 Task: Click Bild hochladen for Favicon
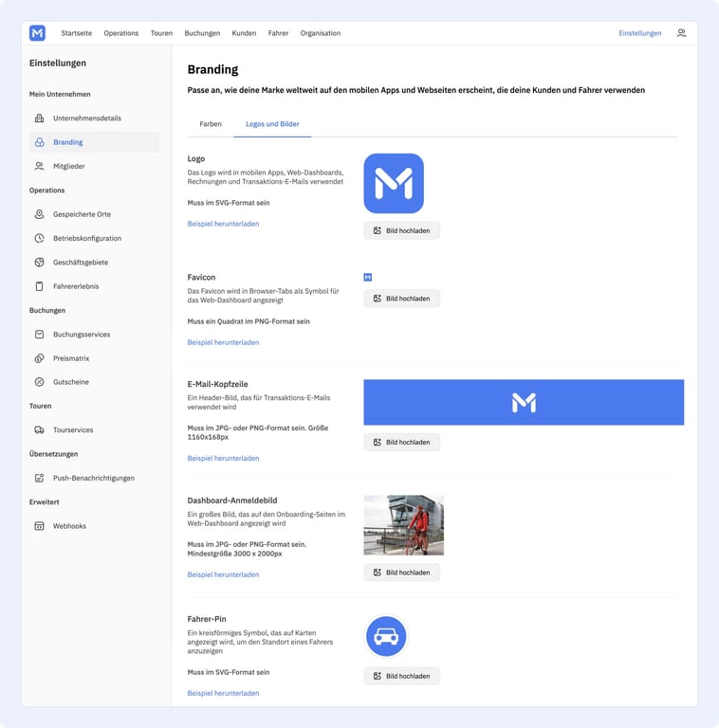(402, 298)
